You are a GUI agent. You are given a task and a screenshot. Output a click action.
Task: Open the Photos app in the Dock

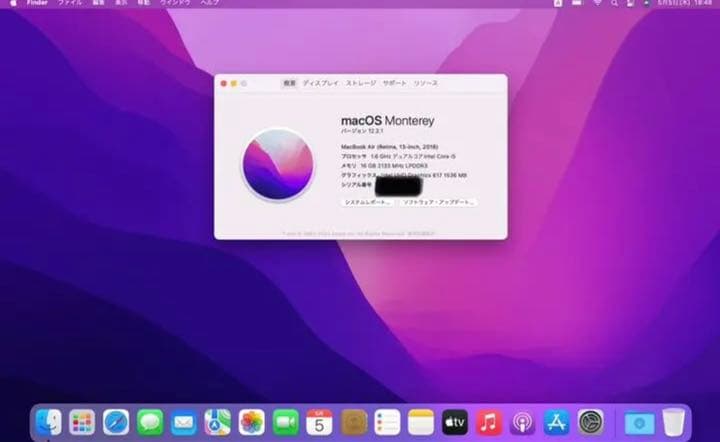tap(252, 422)
